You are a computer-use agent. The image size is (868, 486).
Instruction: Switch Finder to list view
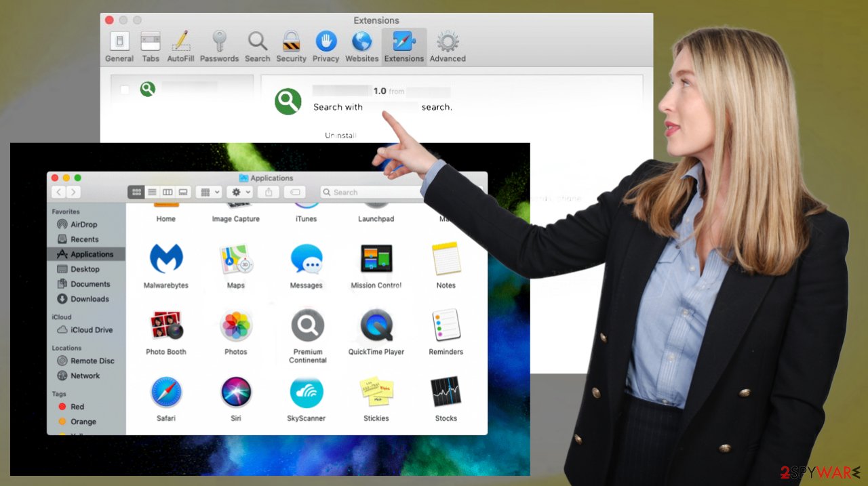click(152, 193)
